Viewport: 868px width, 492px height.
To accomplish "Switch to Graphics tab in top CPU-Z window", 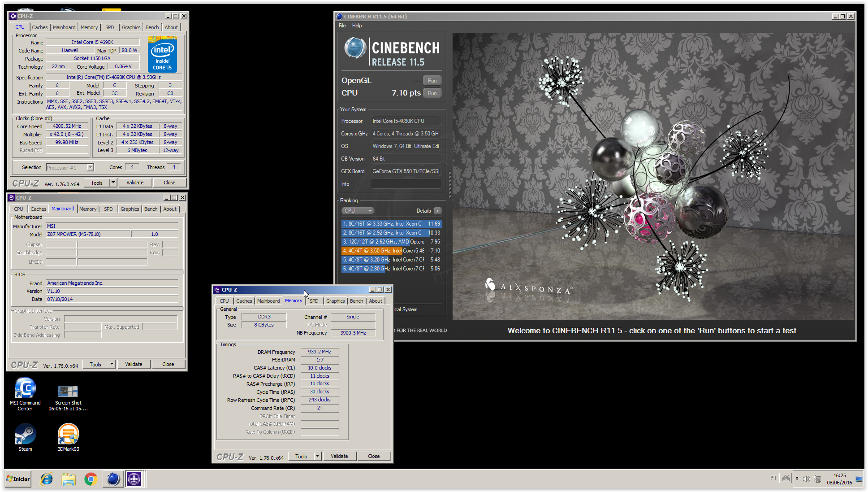I will tap(131, 27).
